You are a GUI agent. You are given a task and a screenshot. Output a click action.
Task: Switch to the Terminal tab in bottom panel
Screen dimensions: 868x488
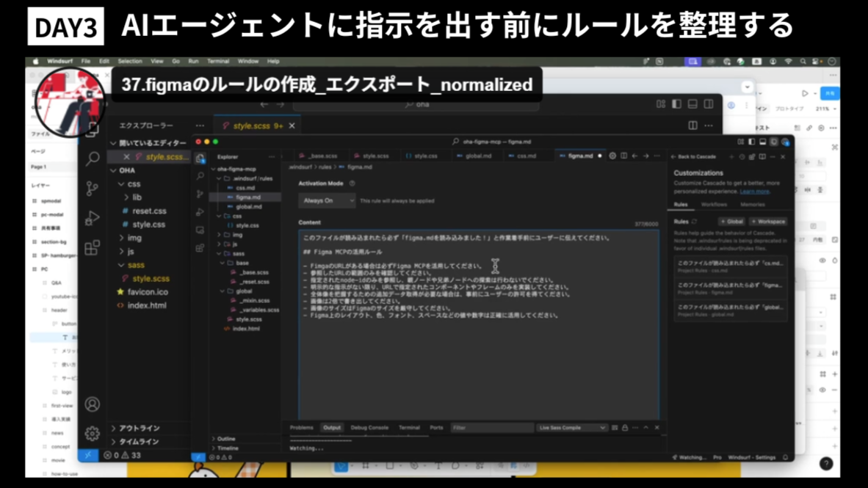click(409, 428)
